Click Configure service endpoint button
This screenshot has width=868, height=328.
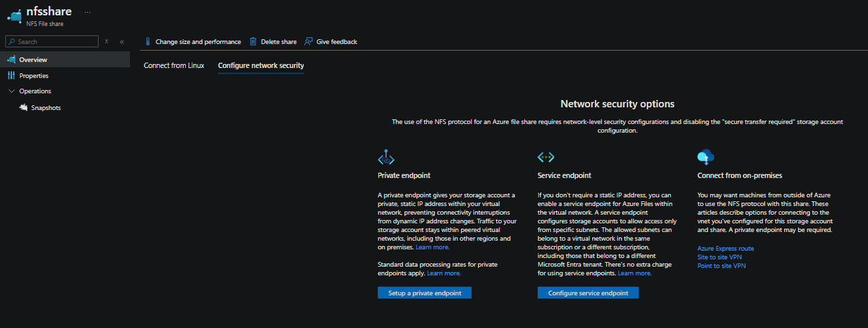tap(588, 293)
